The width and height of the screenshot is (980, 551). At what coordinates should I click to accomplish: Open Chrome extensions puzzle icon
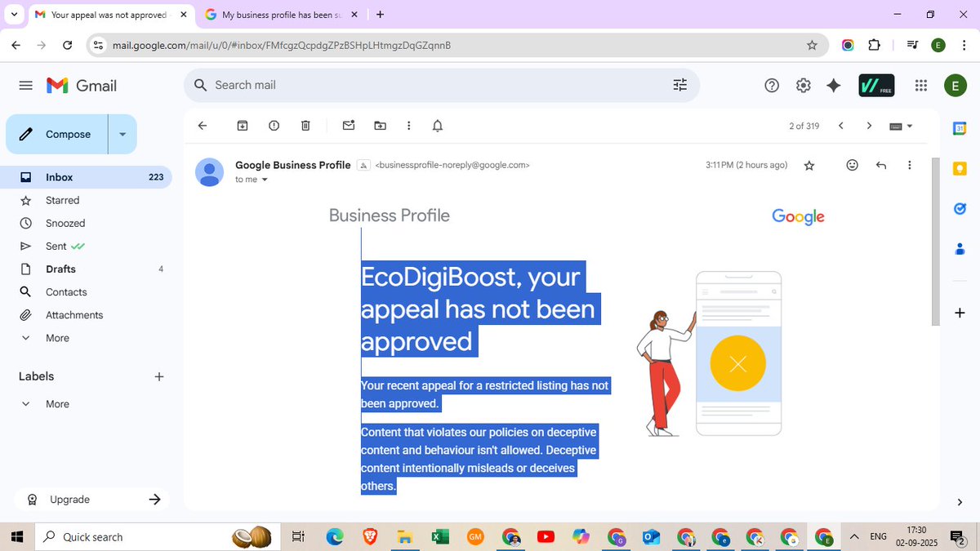(x=875, y=45)
